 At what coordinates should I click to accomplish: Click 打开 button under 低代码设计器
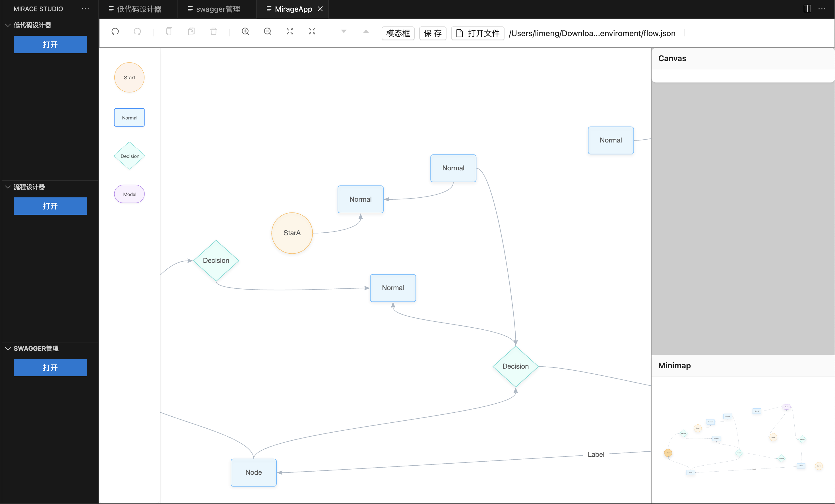tap(50, 44)
